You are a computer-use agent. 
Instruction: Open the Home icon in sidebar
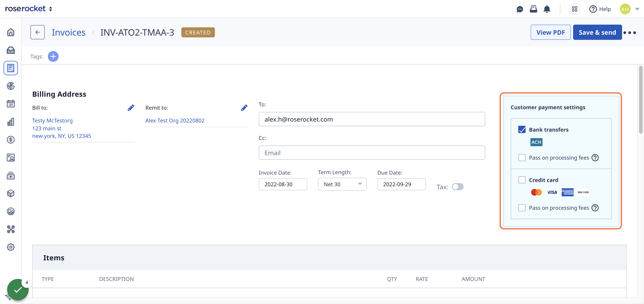[11, 32]
